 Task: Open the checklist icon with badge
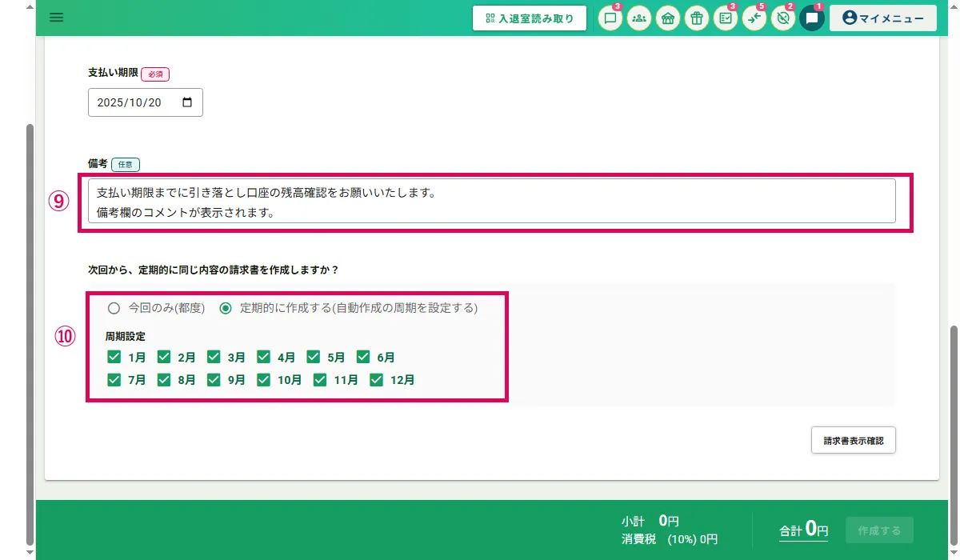coord(725,18)
